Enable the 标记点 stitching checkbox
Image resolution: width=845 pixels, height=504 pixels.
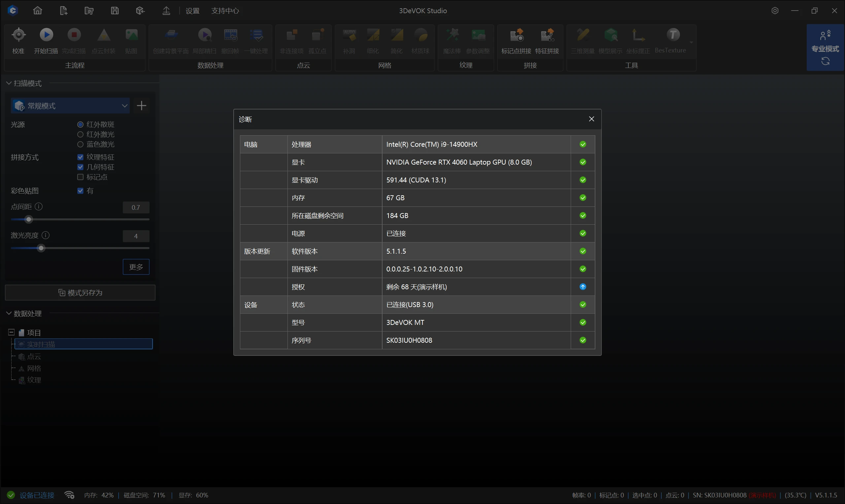[x=81, y=177]
